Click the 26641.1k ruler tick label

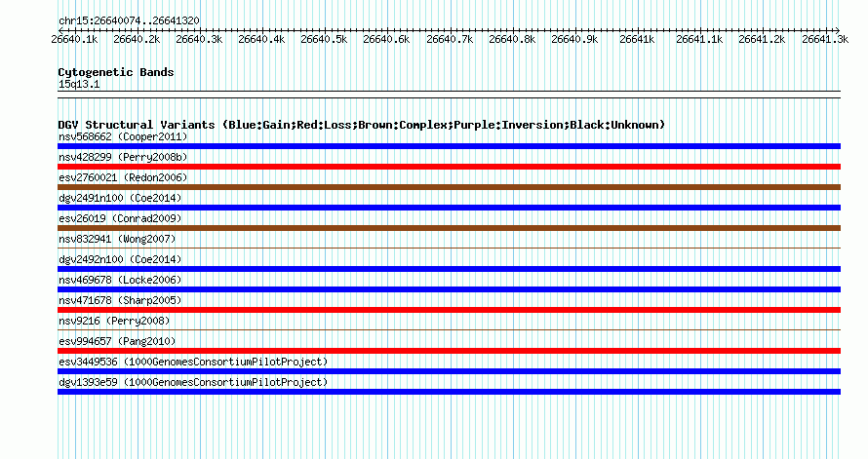click(x=699, y=39)
